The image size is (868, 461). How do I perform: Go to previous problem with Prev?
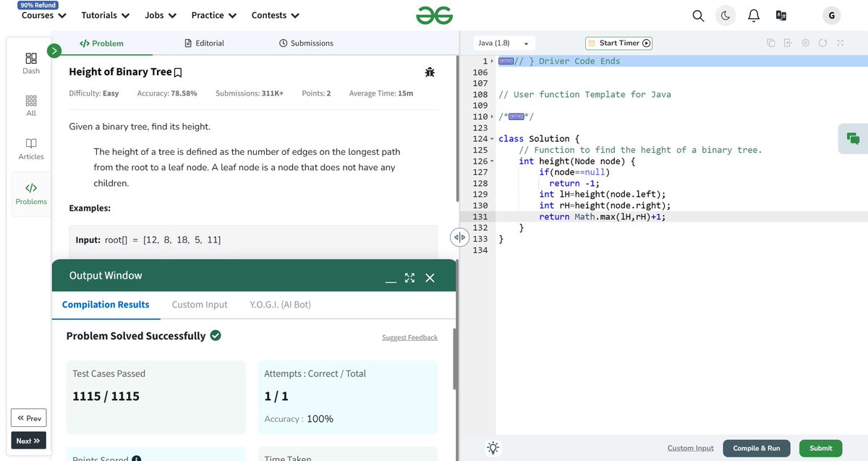(x=29, y=418)
